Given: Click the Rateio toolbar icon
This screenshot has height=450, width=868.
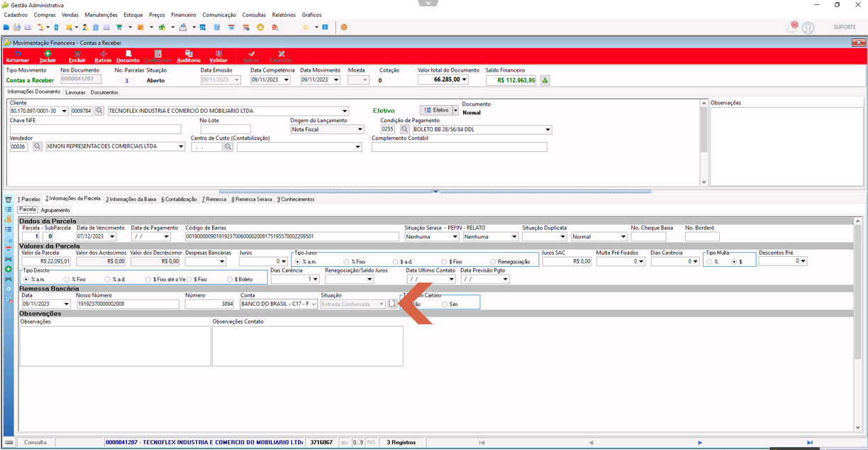Looking at the screenshot, I should (x=103, y=57).
